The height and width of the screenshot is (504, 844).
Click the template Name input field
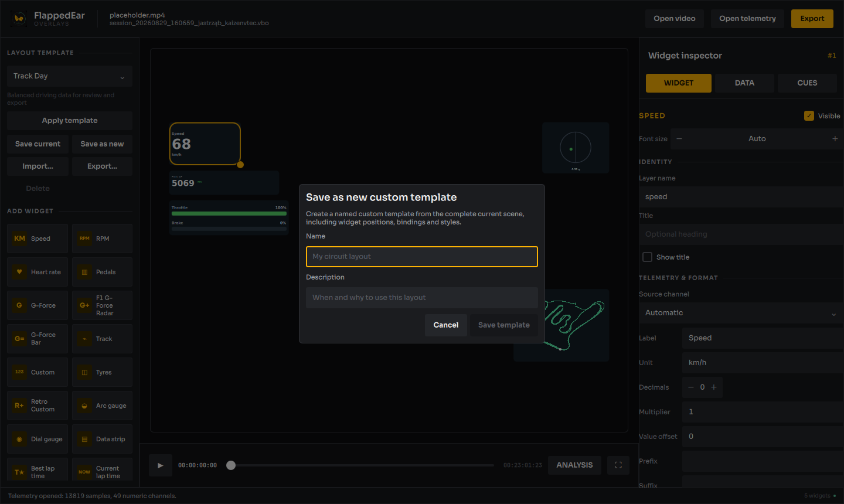point(422,257)
